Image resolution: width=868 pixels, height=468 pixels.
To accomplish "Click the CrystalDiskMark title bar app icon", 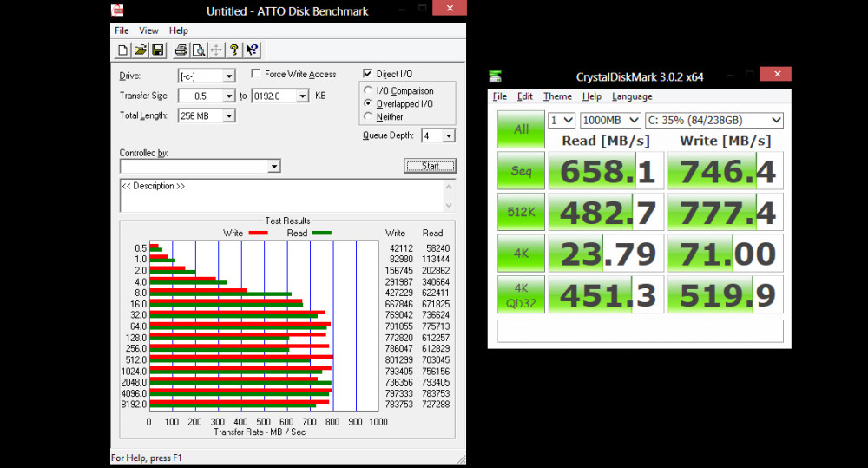I will 496,76.
